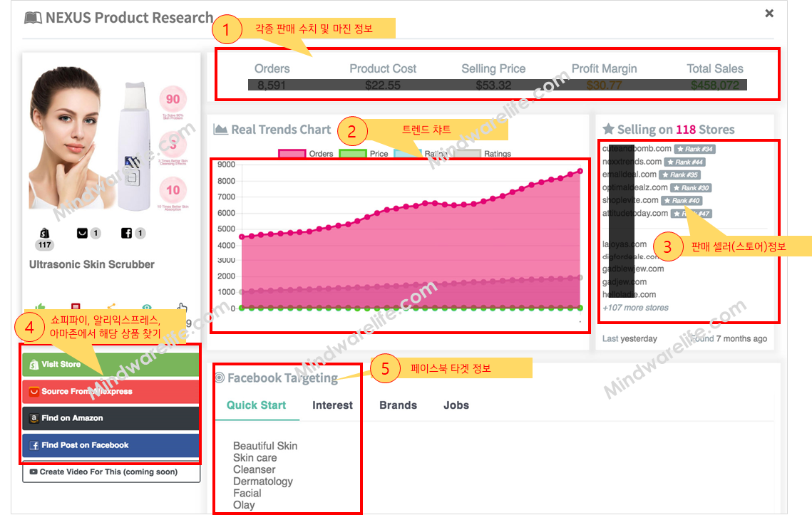Click Find Post on Facebook button

pyautogui.click(x=111, y=445)
